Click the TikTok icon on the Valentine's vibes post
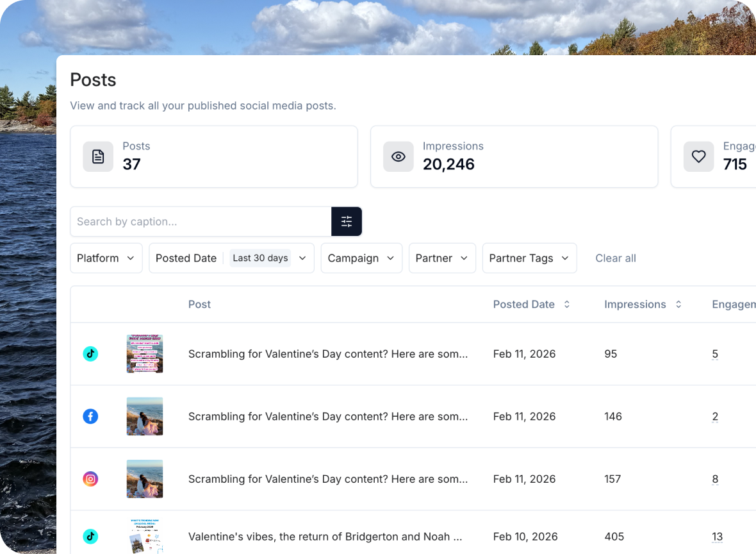Viewport: 756px width, 554px height. pyautogui.click(x=90, y=537)
